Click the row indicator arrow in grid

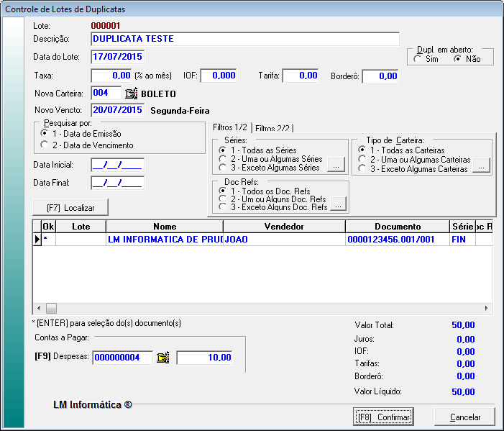click(x=37, y=239)
